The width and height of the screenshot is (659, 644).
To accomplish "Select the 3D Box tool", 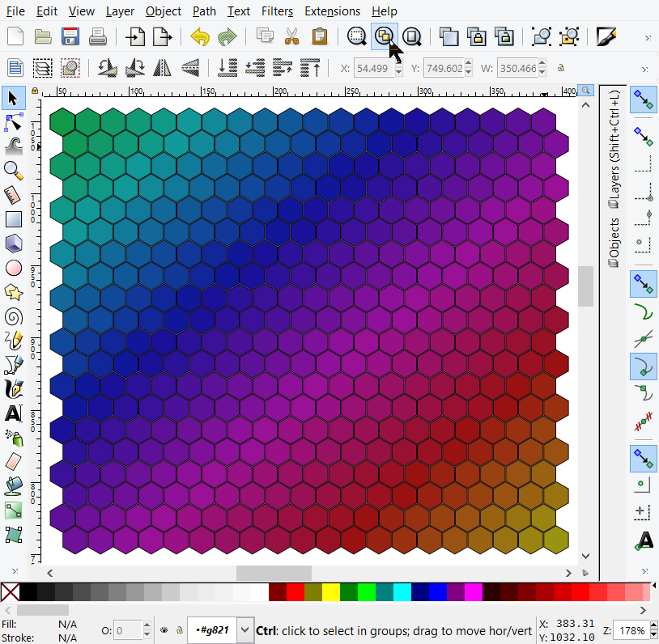I will (13, 243).
